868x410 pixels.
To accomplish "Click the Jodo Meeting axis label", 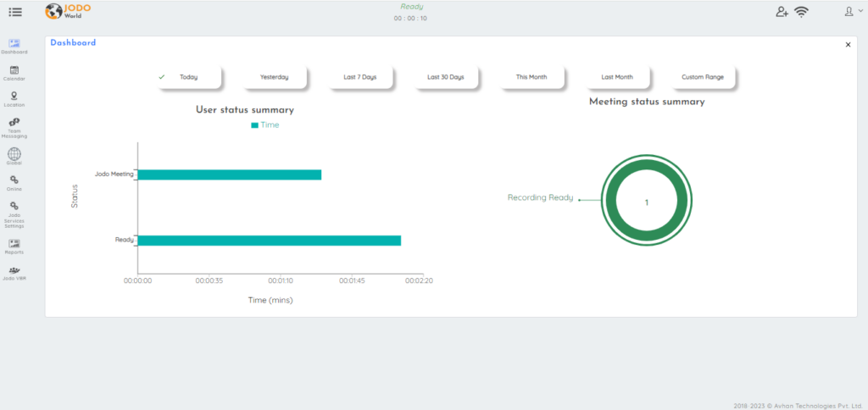I will point(114,174).
